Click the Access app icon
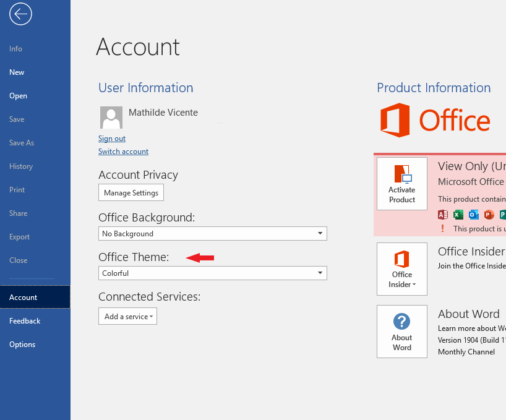This screenshot has height=420, width=506. click(442, 215)
